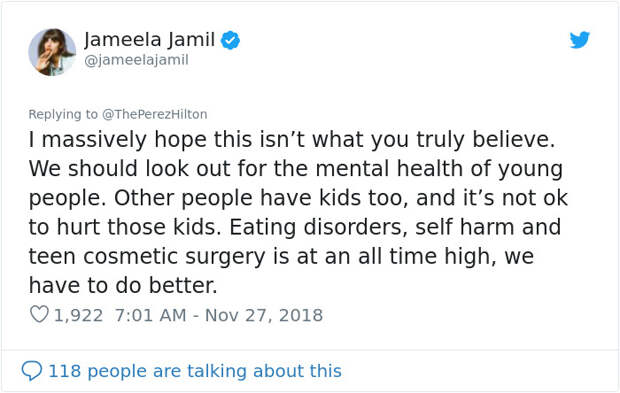This screenshot has width=620, height=393.
Task: Open the 7:01 AM timestamp link
Action: 151,316
